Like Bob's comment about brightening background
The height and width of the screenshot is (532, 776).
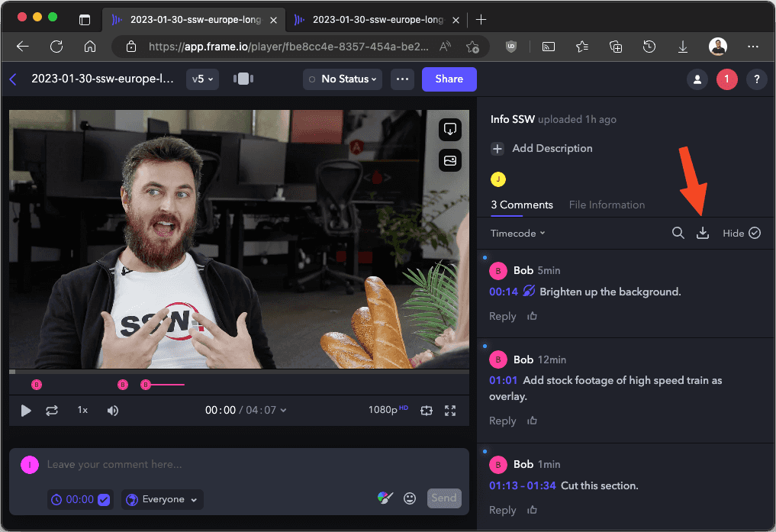[x=533, y=316]
